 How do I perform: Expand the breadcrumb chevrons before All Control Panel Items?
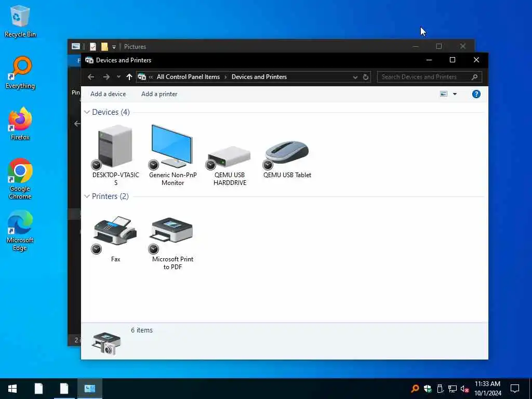(x=151, y=77)
